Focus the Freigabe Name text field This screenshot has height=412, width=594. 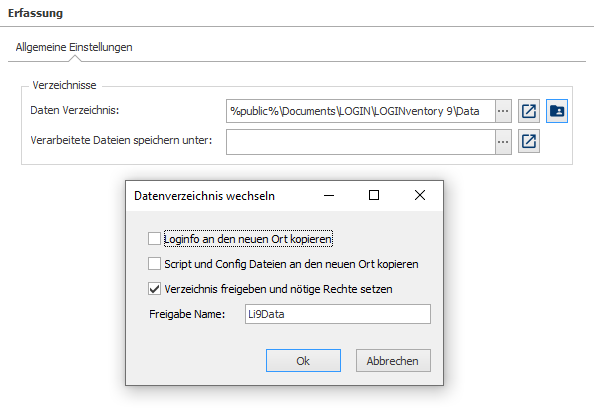[338, 314]
